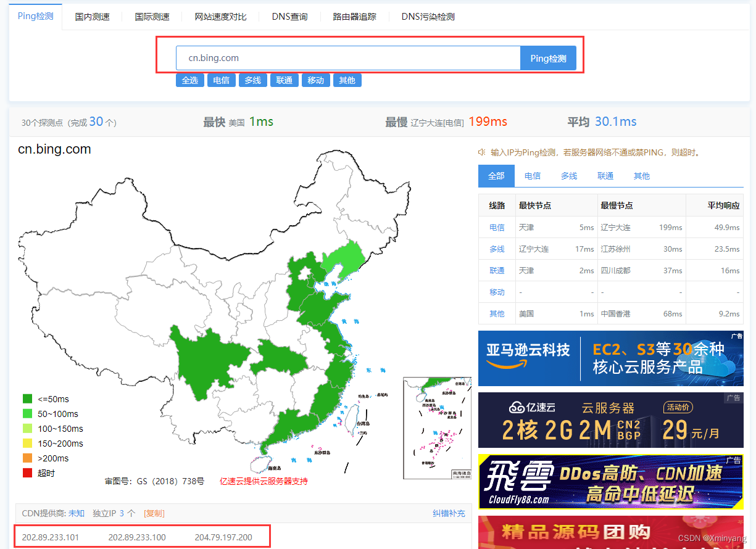Viewport: 756px width, 549px height.
Task: Switch to the DNS查询 tab
Action: point(289,17)
